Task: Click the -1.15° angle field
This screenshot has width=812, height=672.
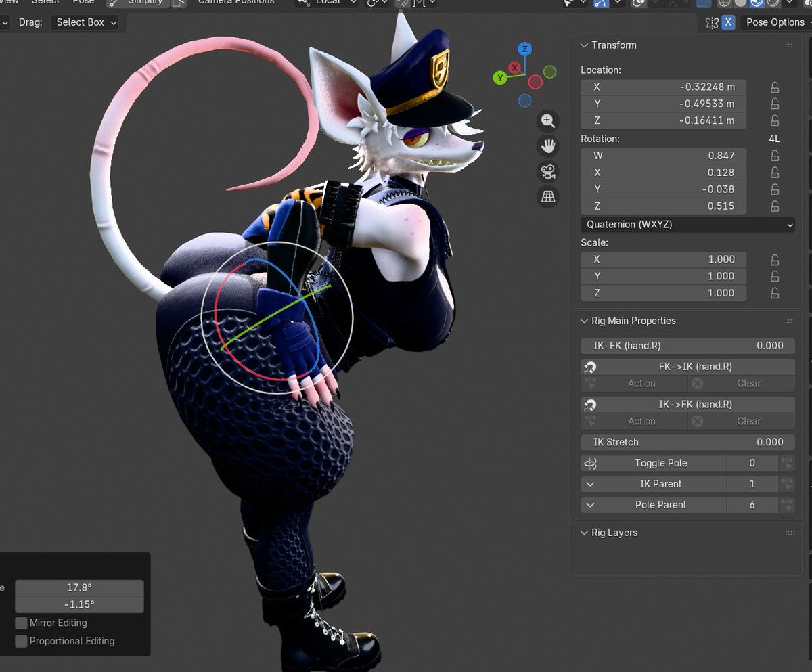Action: click(79, 604)
